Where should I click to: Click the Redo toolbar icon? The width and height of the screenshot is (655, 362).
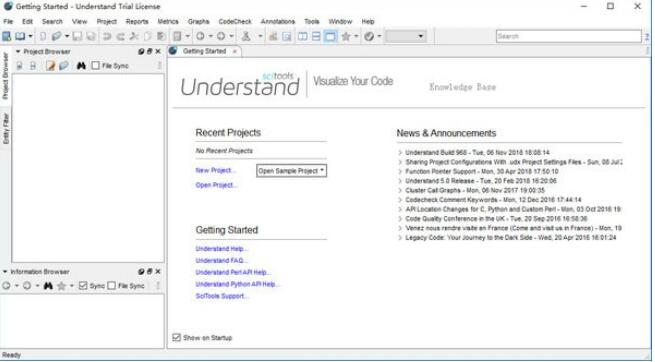[120, 36]
